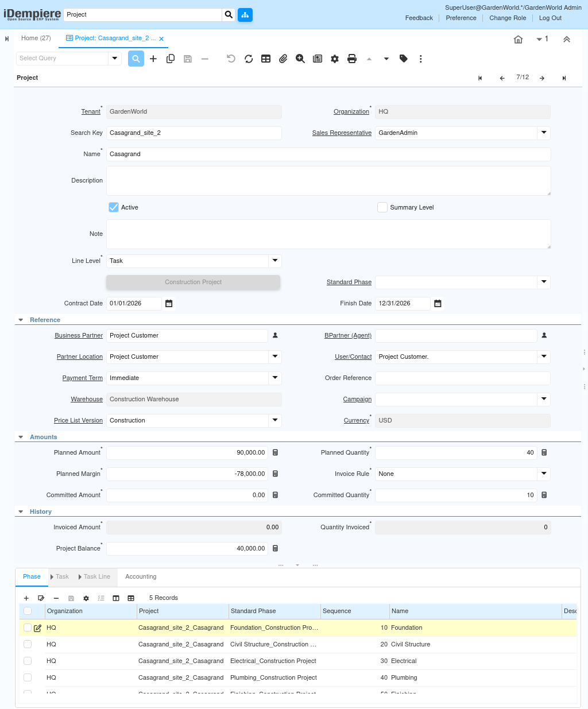Click the Log Out link
588x709 pixels.
(550, 18)
